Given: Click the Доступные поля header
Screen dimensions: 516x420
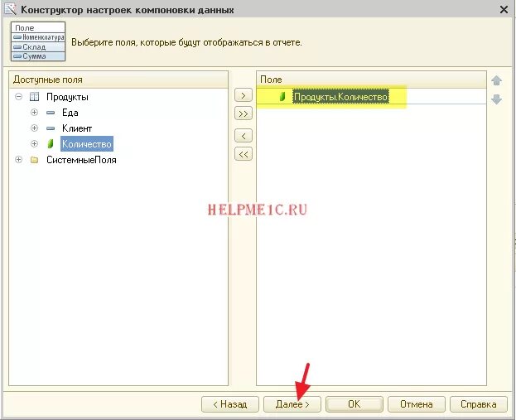Looking at the screenshot, I should (118, 80).
